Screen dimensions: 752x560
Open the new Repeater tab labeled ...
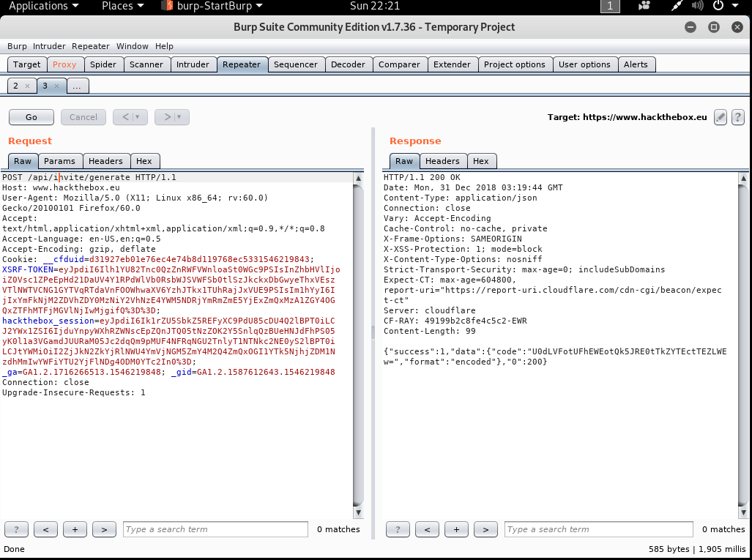click(x=77, y=86)
